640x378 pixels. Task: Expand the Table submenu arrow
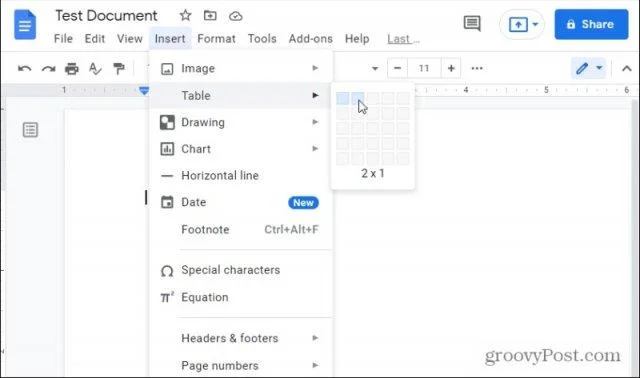pos(315,95)
